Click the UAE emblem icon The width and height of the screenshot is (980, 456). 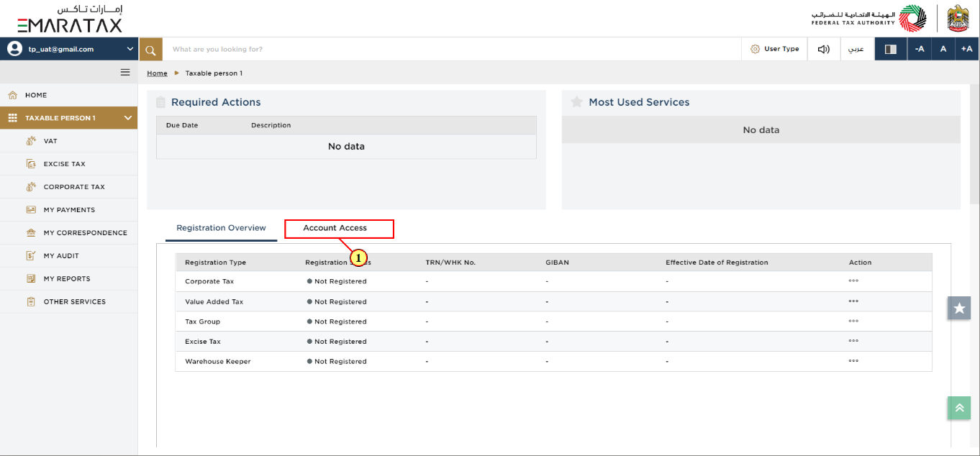958,18
